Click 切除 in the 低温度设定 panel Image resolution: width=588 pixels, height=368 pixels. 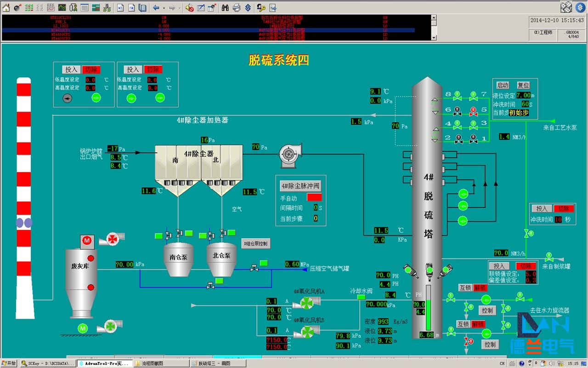coord(91,69)
